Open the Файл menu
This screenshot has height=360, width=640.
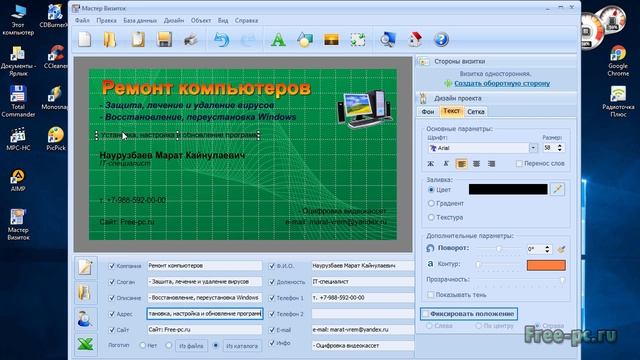pyautogui.click(x=82, y=20)
